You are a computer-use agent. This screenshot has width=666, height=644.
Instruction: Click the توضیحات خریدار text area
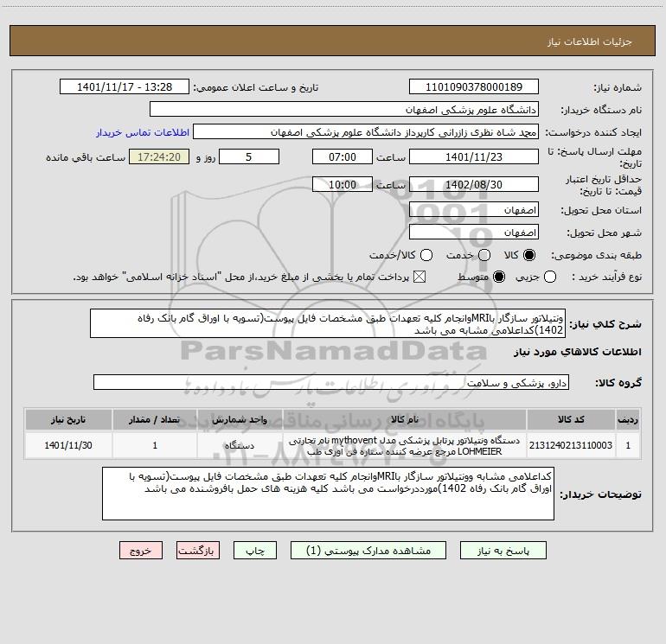pos(328,494)
